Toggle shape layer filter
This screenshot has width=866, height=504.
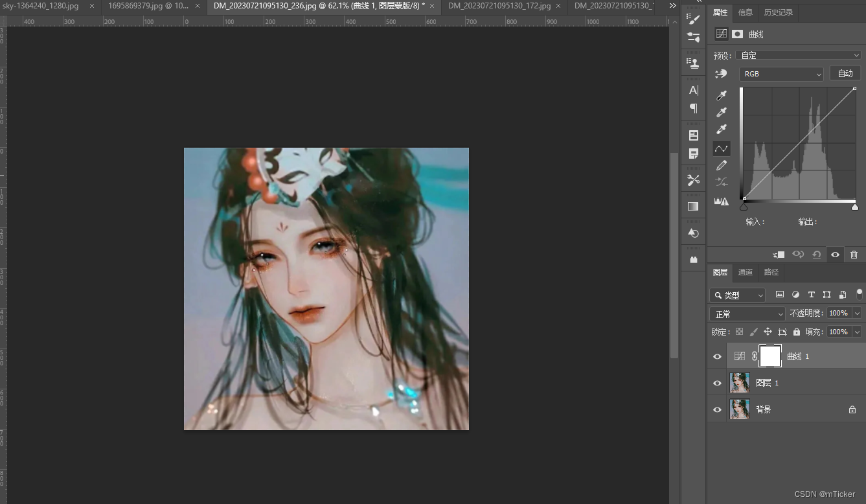coord(826,295)
